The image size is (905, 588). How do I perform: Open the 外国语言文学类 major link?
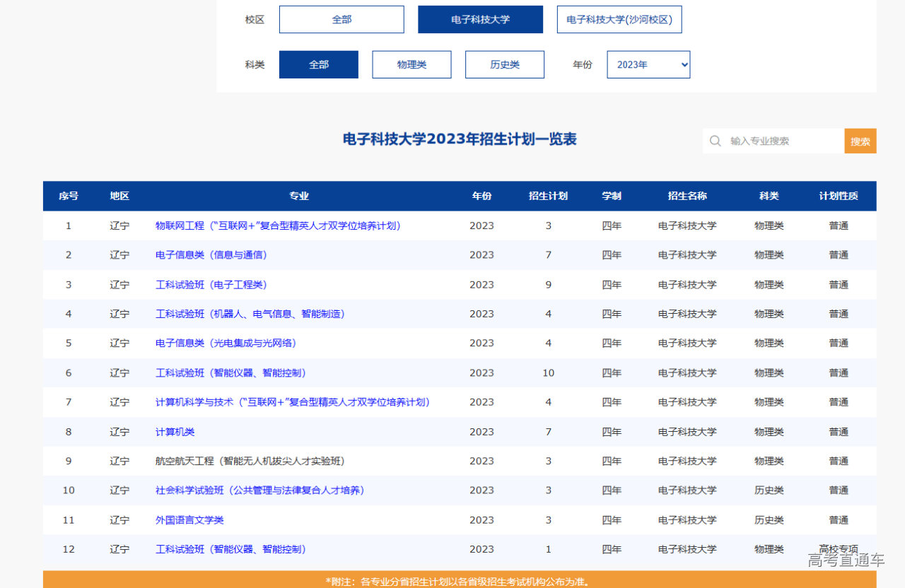click(188, 519)
